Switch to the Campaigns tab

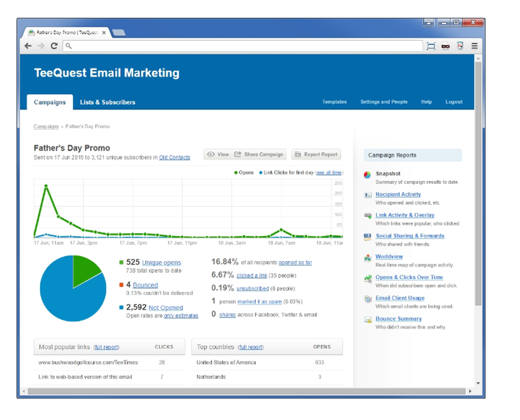tap(50, 102)
